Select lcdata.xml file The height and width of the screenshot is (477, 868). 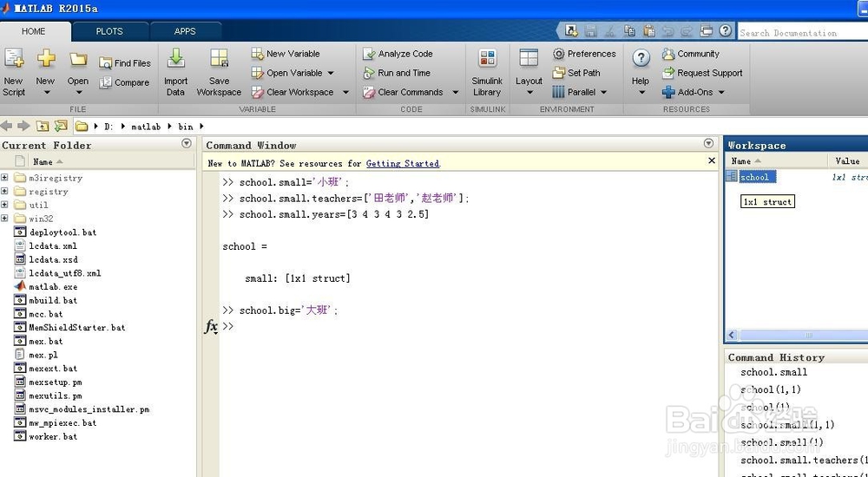point(53,245)
